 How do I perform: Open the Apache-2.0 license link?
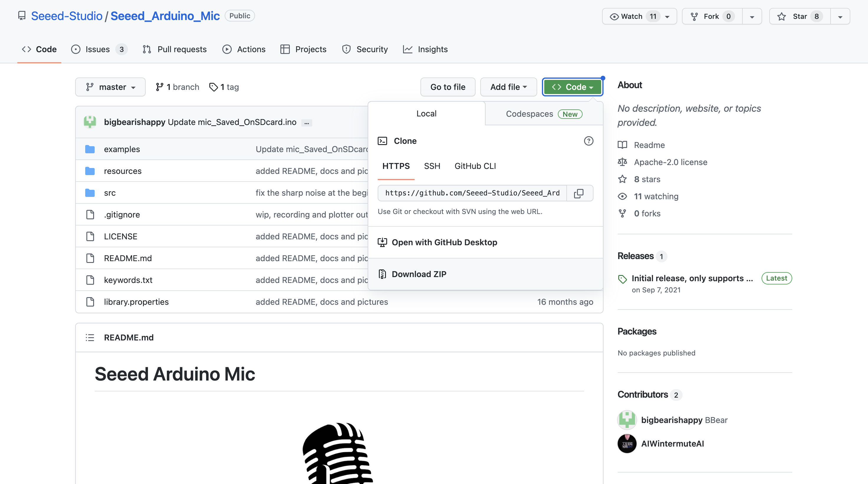670,162
